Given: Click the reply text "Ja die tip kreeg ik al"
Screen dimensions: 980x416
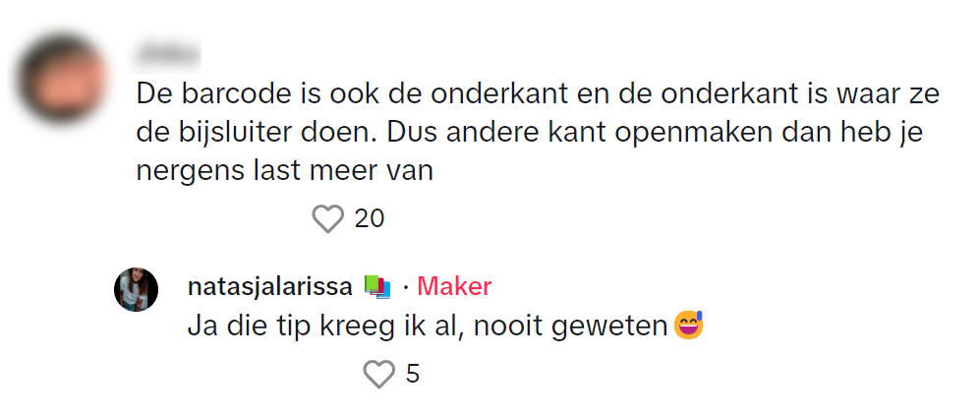Looking at the screenshot, I should point(322,326).
